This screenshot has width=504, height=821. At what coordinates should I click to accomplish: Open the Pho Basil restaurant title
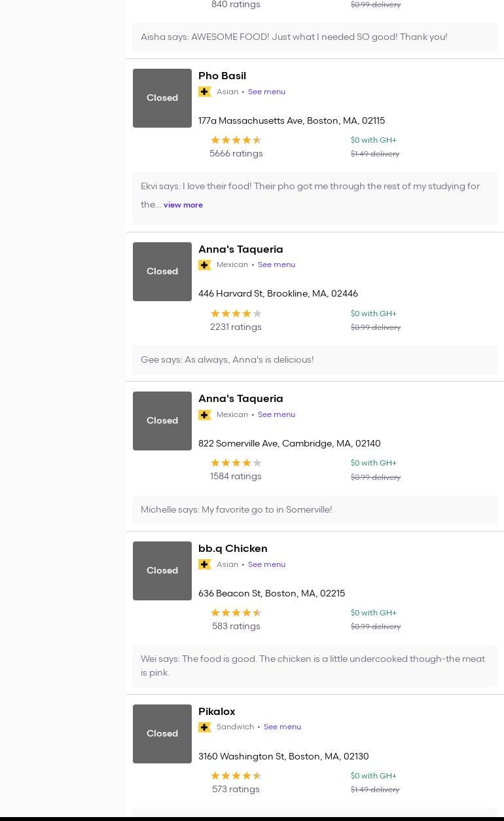pyautogui.click(x=222, y=76)
